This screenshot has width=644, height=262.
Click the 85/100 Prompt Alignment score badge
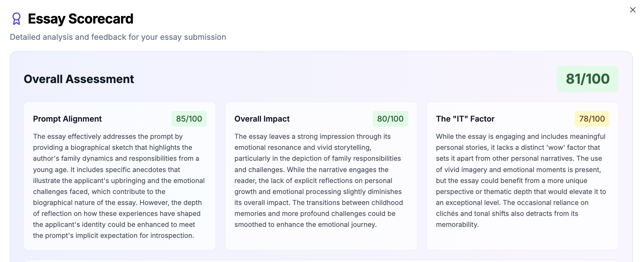point(189,119)
